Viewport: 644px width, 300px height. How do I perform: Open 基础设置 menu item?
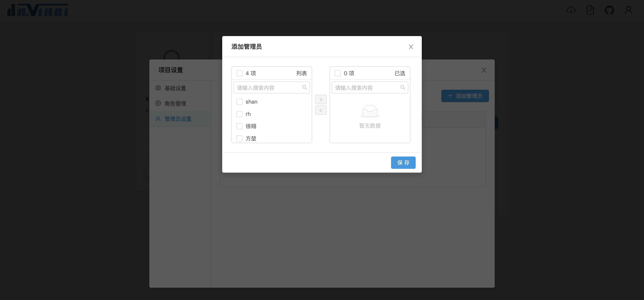click(x=175, y=88)
